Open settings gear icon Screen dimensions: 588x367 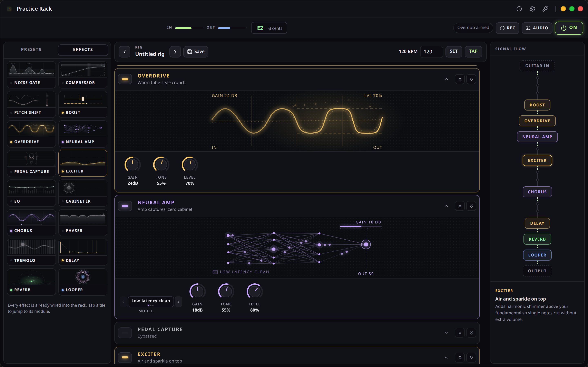[532, 9]
